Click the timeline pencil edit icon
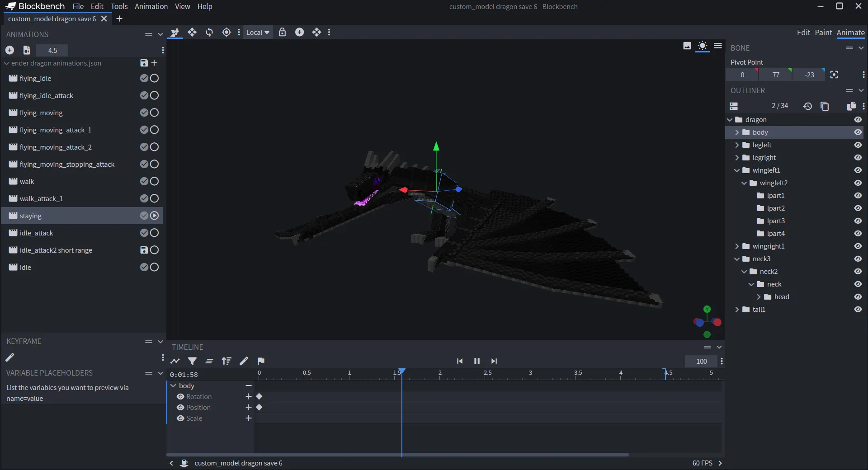The image size is (868, 470). coord(244,361)
